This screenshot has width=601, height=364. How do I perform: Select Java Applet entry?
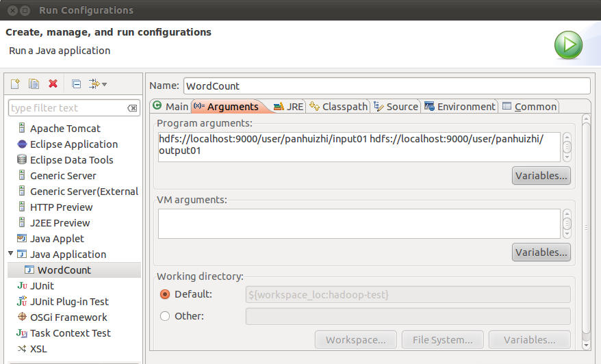[x=57, y=238]
